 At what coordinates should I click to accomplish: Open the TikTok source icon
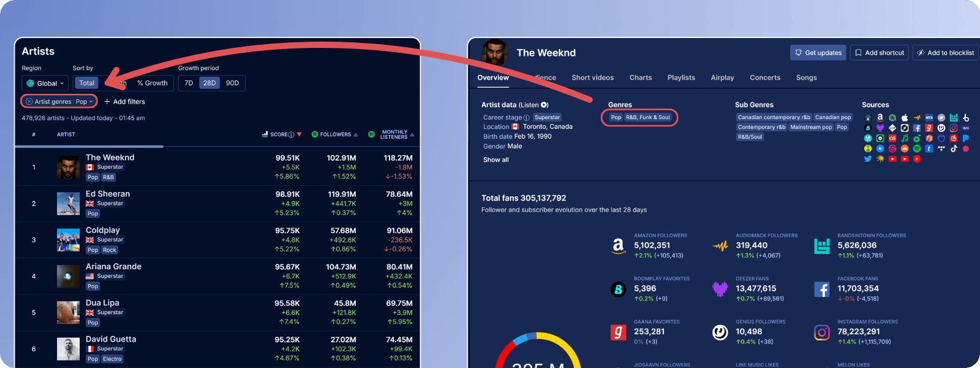(954, 148)
